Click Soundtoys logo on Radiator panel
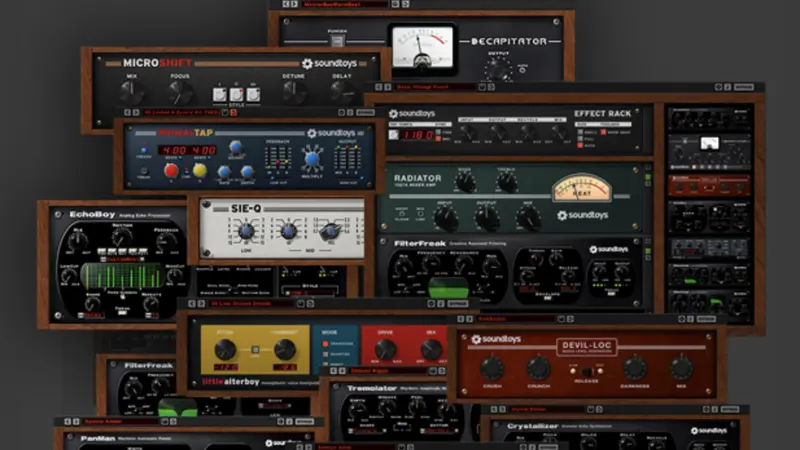This screenshot has width=800, height=450. pos(582,215)
